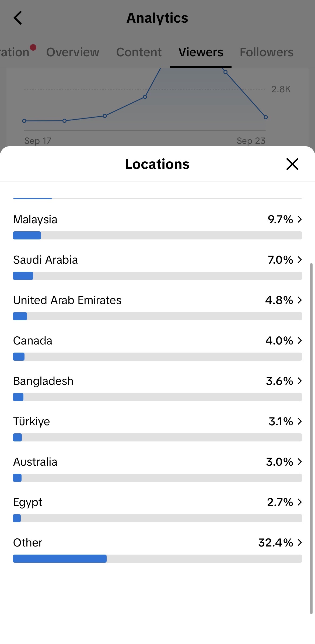Expand Saudi Arabia location chevron
Image resolution: width=315 pixels, height=644 pixels.
(300, 260)
